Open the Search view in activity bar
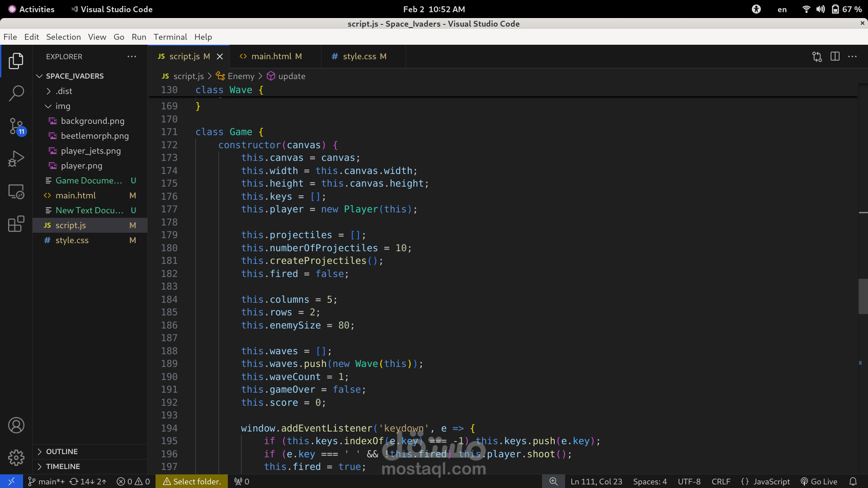868x488 pixels. 16,94
